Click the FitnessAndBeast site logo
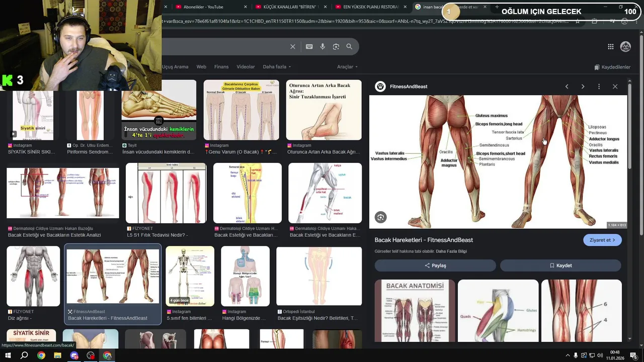The height and width of the screenshot is (362, 644). (380, 86)
